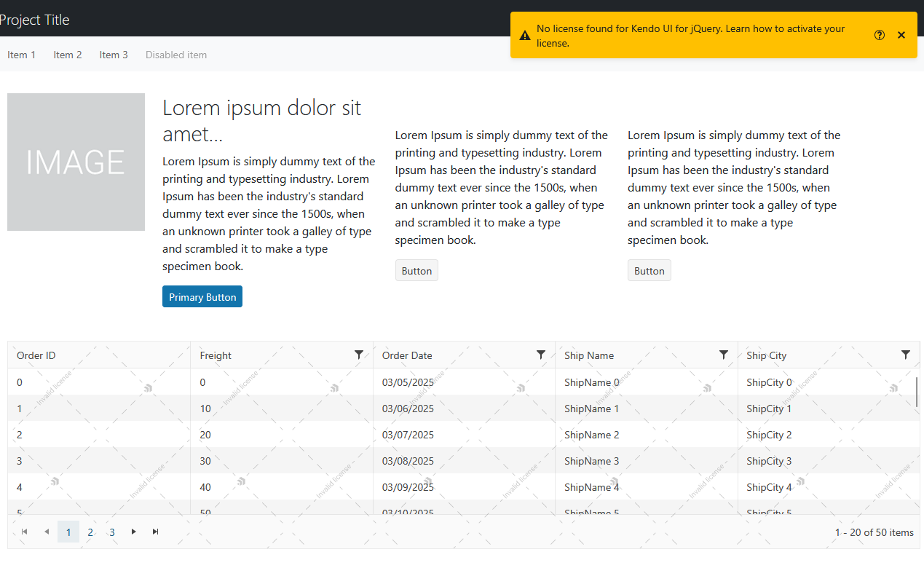Go to the next page arrow

point(134,532)
